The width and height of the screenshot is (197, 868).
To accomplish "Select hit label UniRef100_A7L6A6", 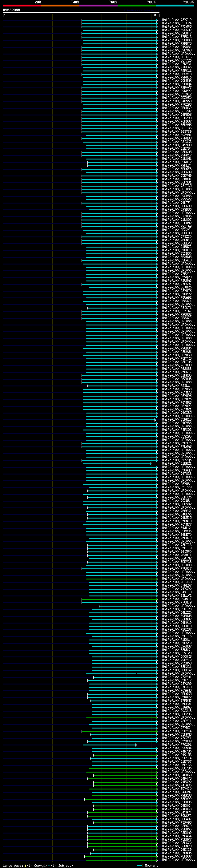I will [177, 446].
